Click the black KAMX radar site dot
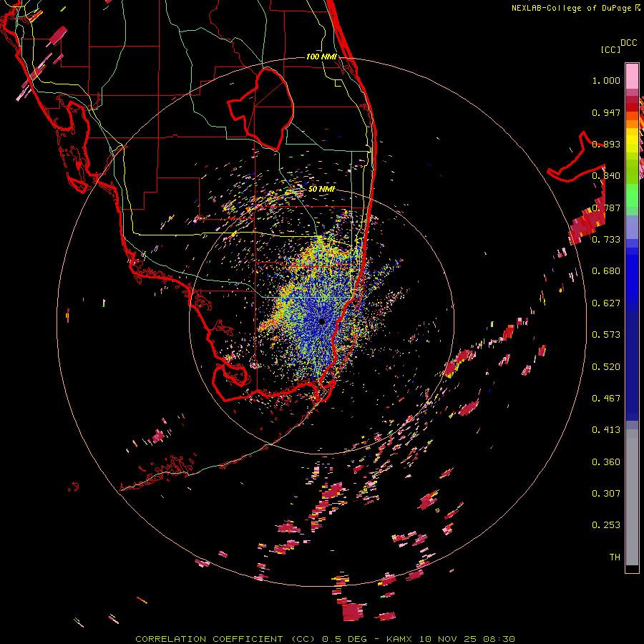 click(322, 321)
